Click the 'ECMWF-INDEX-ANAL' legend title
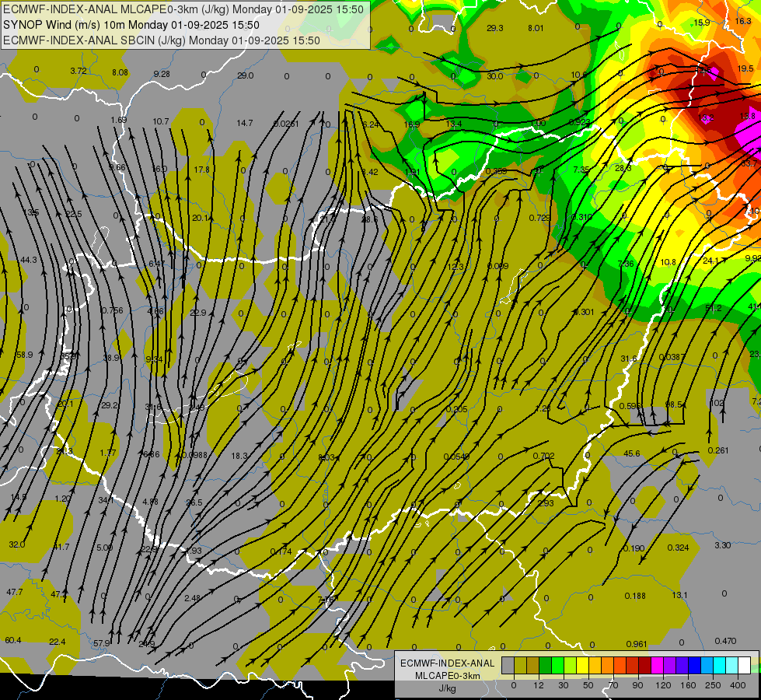Screen dimensions: 761x700 click(447, 663)
